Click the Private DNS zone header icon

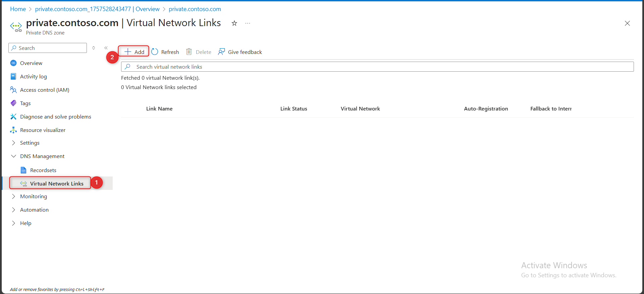click(x=16, y=27)
